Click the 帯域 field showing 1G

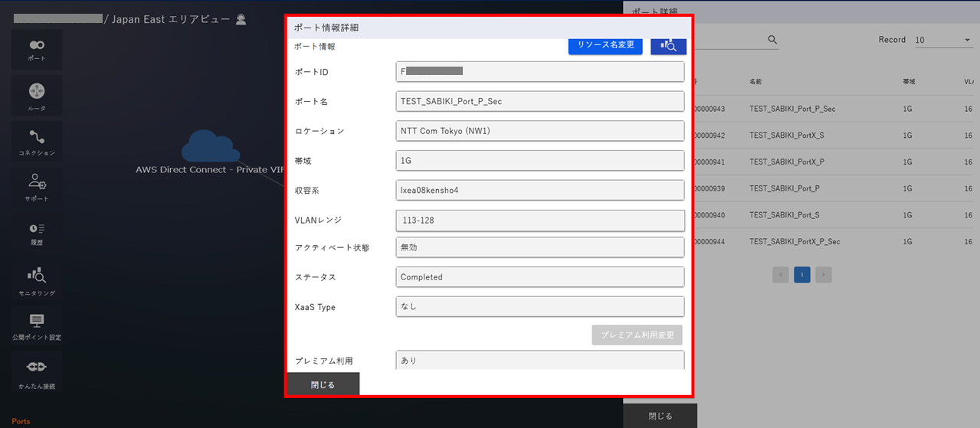(x=540, y=161)
